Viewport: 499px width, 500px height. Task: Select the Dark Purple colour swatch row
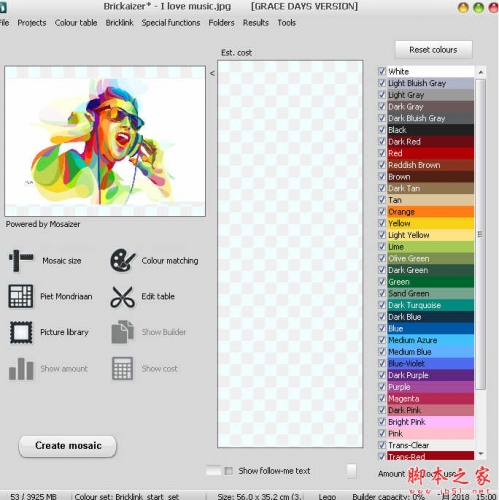431,375
